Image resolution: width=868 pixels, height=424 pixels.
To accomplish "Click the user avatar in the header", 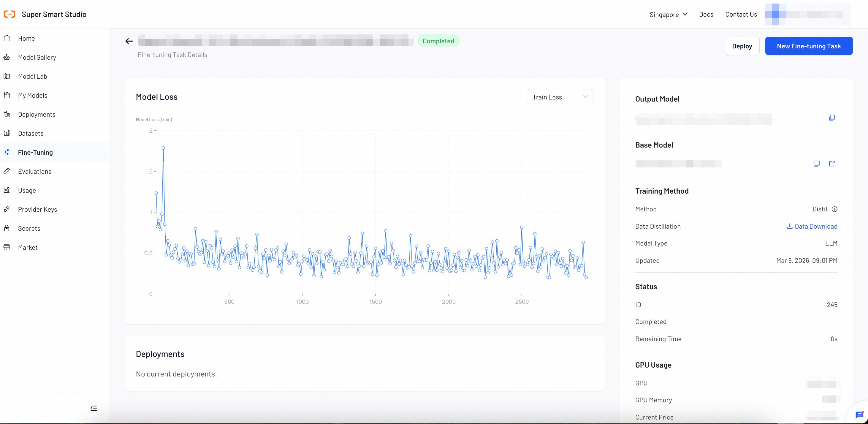I will (775, 14).
